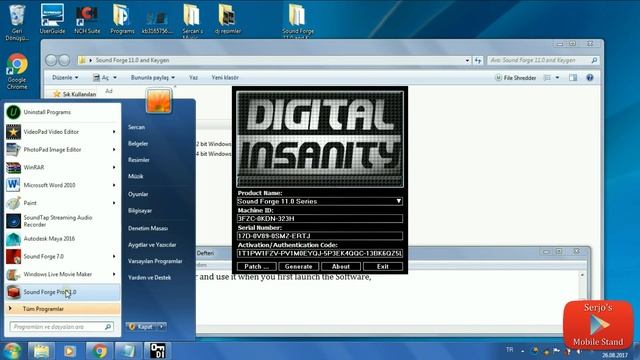Image resolution: width=640 pixels, height=360 pixels.
Task: Click the Explorer help question mark icon
Action: tap(590, 78)
